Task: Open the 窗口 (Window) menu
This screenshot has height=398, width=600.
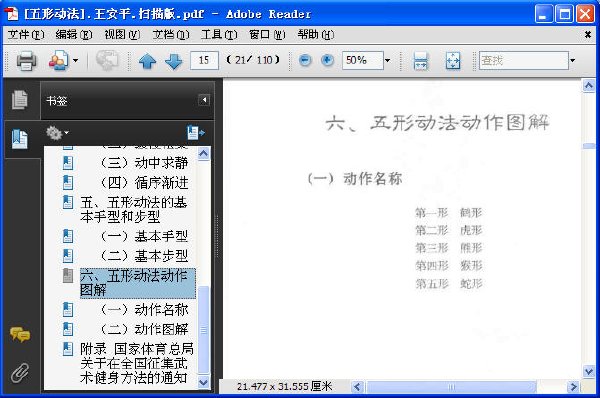Action: pyautogui.click(x=267, y=35)
